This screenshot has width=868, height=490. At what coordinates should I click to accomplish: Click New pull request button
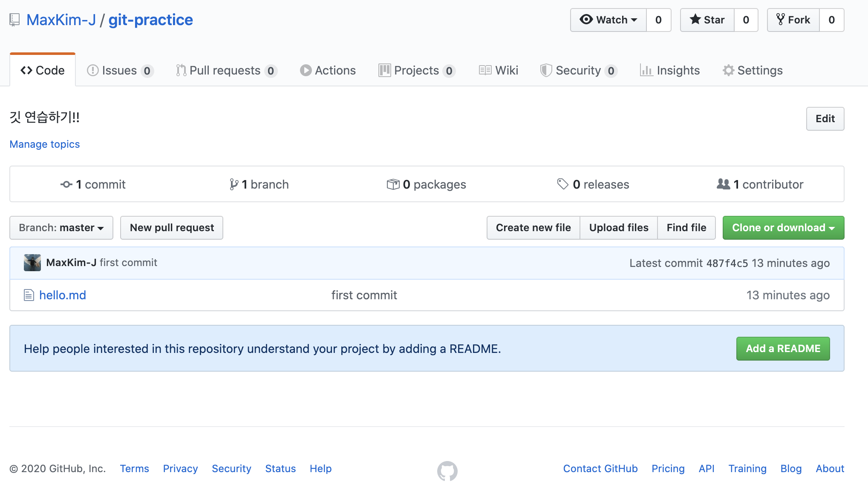tap(172, 228)
